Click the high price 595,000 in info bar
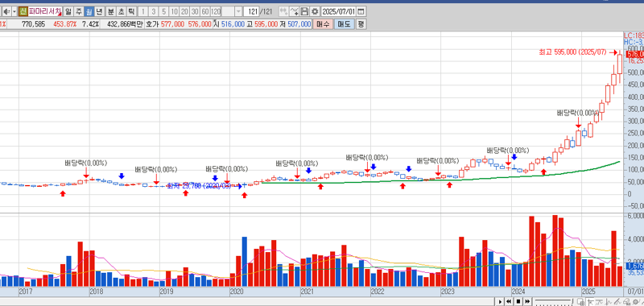The height and width of the screenshot is (306, 644). 266,24
